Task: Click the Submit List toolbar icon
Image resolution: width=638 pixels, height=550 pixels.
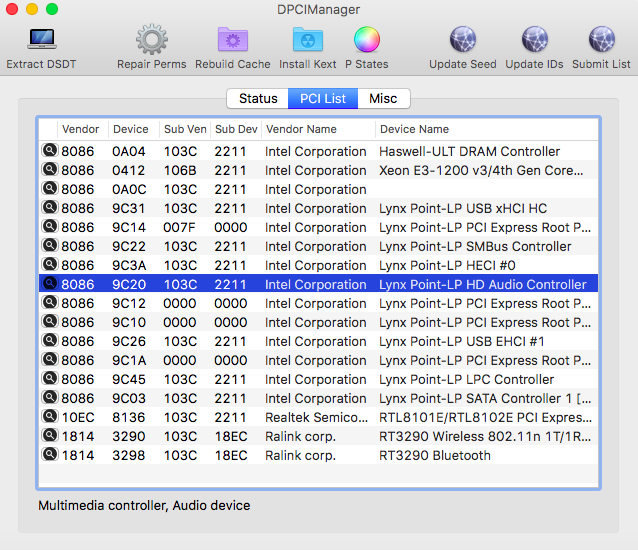Action: coord(601,41)
